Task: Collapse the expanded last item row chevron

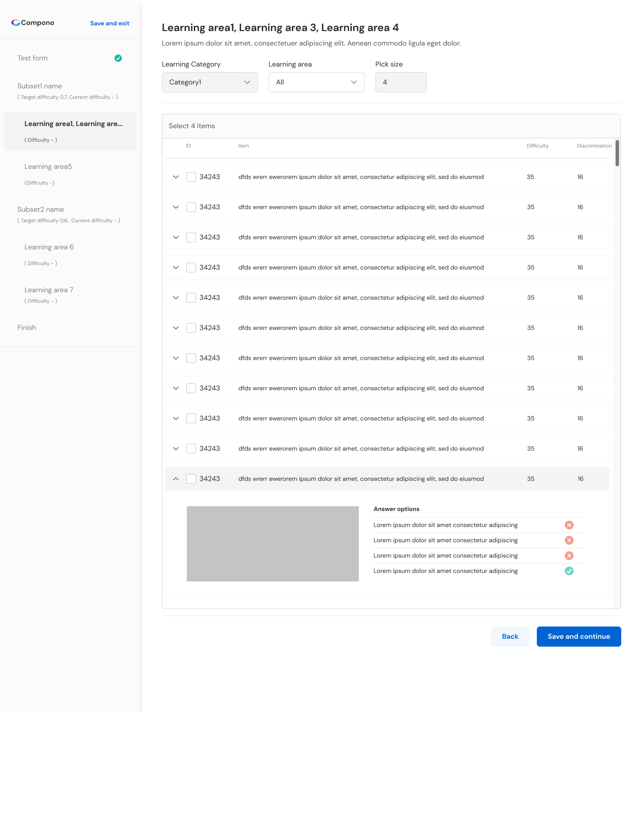Action: tap(176, 479)
